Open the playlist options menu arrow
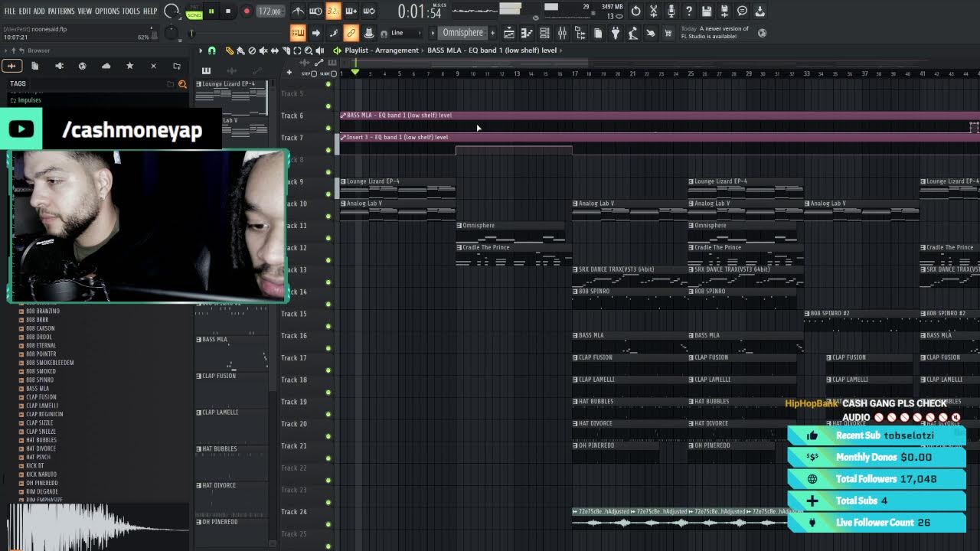 click(x=201, y=51)
